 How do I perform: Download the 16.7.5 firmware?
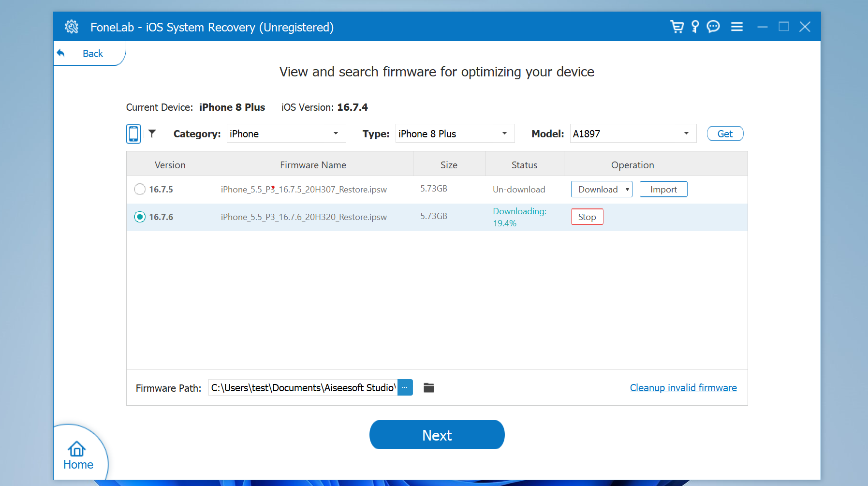598,189
